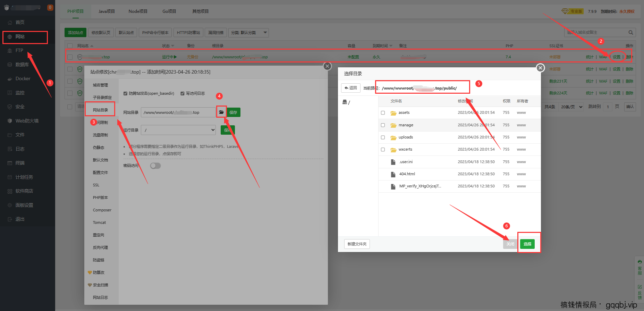The image size is (644, 311).
Task: Click the .user.ini file icon
Action: [x=393, y=162]
